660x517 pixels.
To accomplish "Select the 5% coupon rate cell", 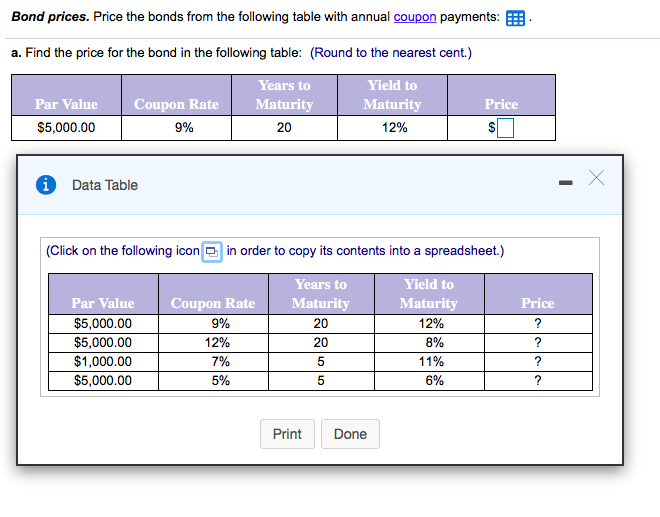I will (x=213, y=381).
